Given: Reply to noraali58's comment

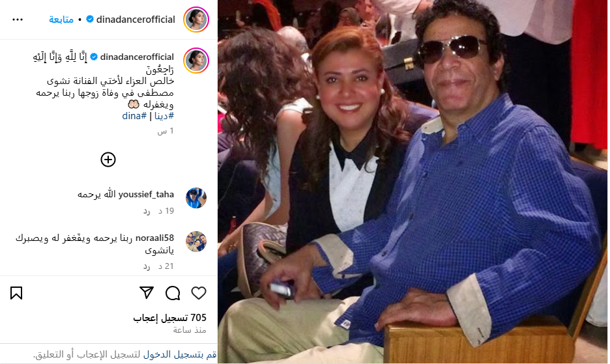Looking at the screenshot, I should [147, 266].
